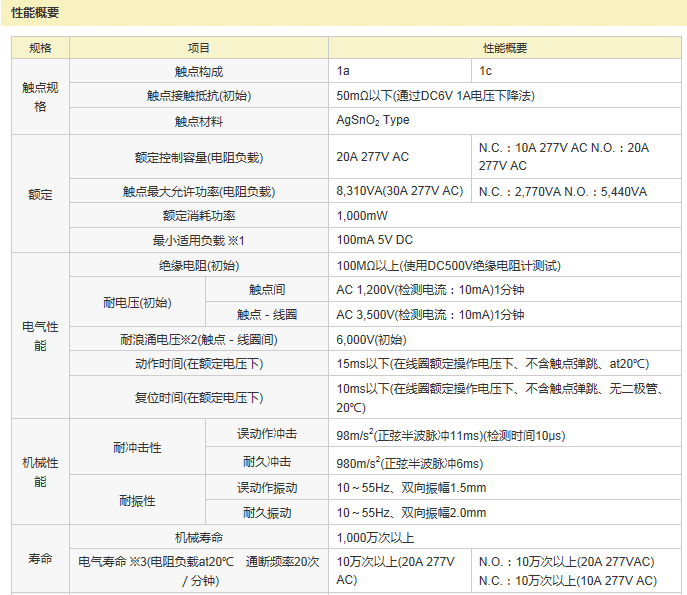Select the 触点构成 row label
Image resolution: width=687 pixels, height=595 pixels.
click(199, 71)
